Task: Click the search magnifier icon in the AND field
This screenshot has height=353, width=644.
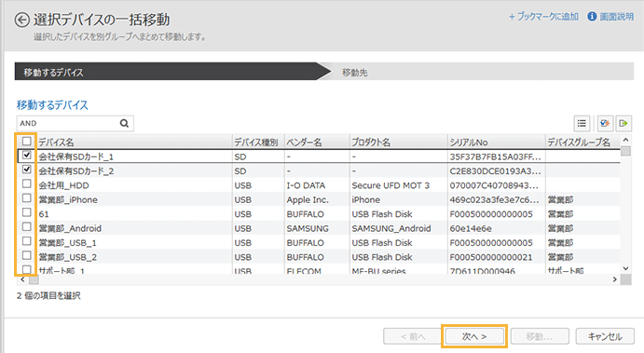Action: (125, 123)
